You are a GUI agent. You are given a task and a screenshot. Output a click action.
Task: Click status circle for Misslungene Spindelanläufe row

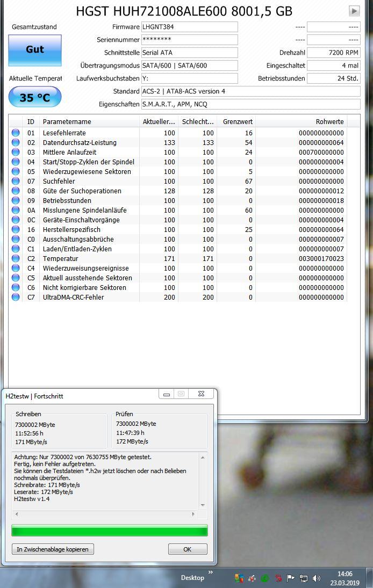click(16, 210)
